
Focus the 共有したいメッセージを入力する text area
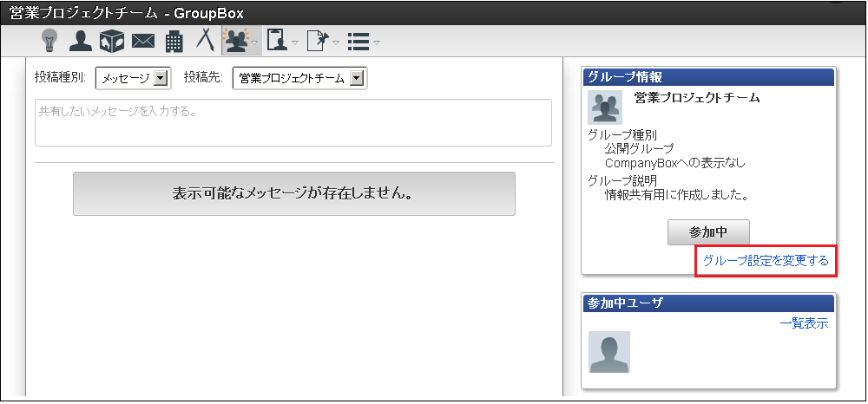pyautogui.click(x=293, y=123)
